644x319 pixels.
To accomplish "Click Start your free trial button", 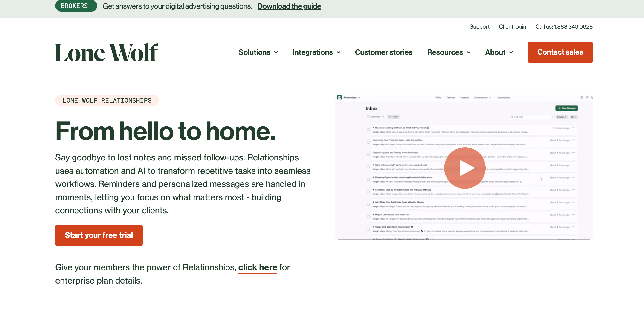I will pyautogui.click(x=99, y=235).
